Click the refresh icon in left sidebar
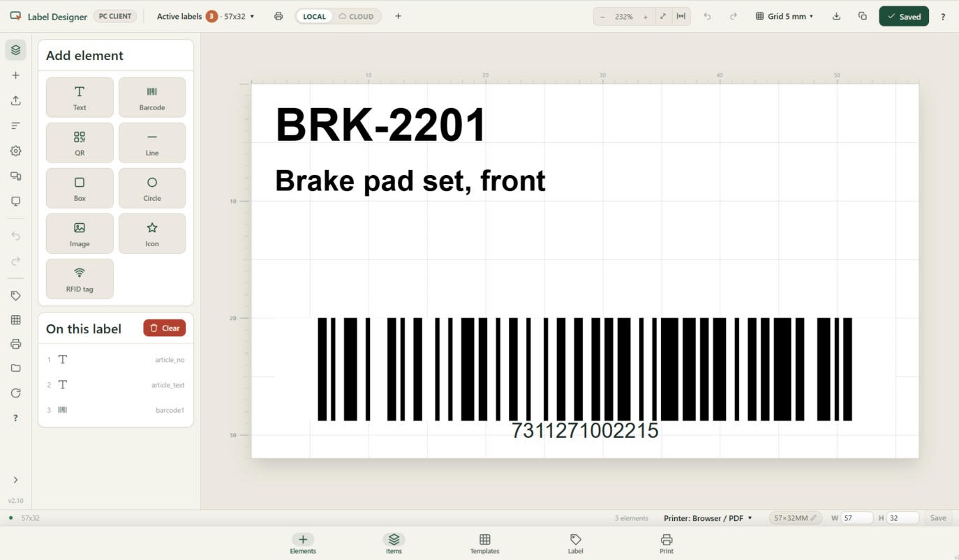This screenshot has width=959, height=560. pos(15,393)
